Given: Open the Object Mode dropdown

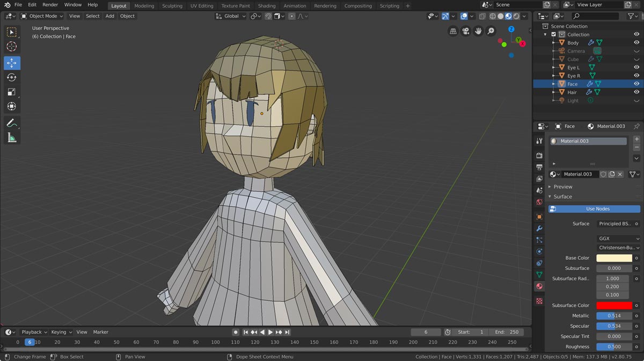Looking at the screenshot, I should [x=42, y=16].
